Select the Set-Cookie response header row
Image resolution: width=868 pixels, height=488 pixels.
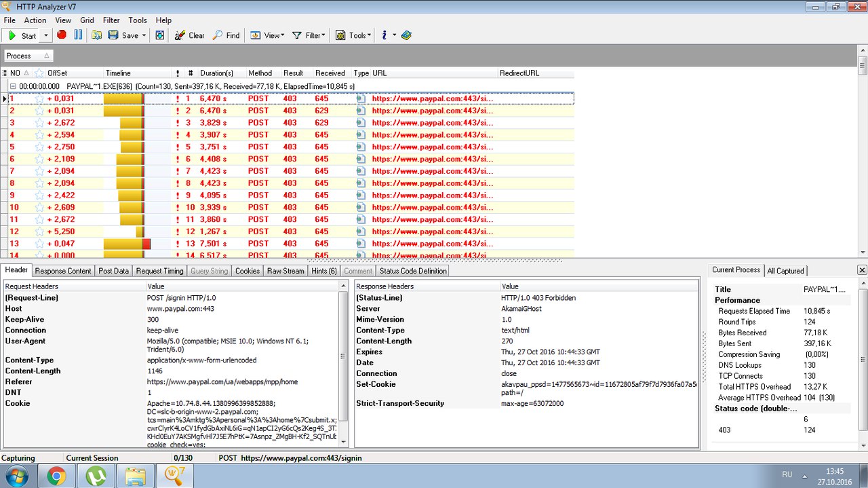[526, 388]
